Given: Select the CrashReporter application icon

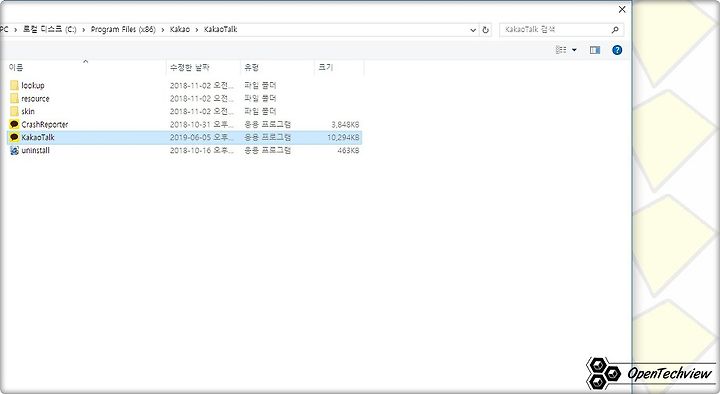Looking at the screenshot, I should 14,124.
